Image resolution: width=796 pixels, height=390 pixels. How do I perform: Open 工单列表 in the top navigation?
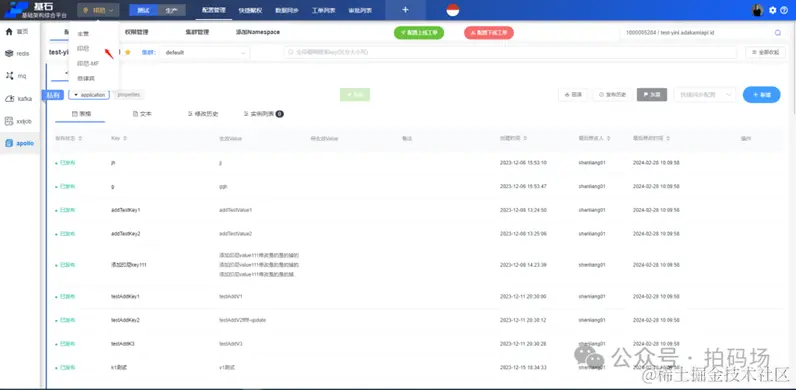coord(323,10)
